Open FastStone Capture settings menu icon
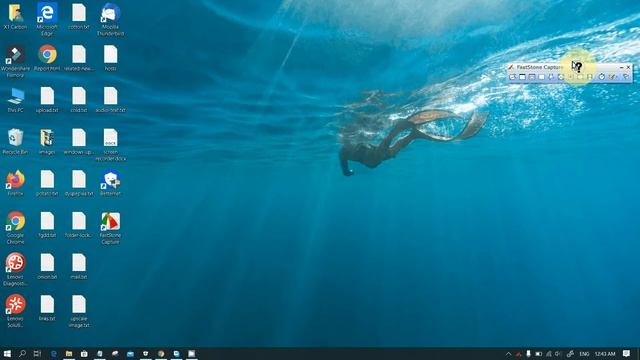Image resolution: width=640 pixels, height=360 pixels. [626, 77]
